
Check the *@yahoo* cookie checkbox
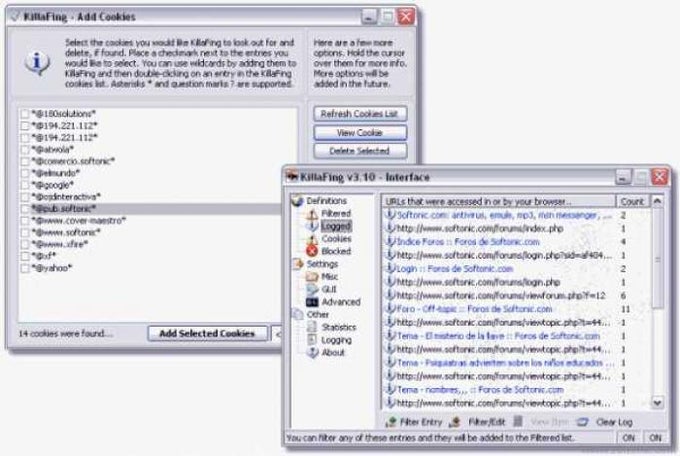pyautogui.click(x=25, y=268)
